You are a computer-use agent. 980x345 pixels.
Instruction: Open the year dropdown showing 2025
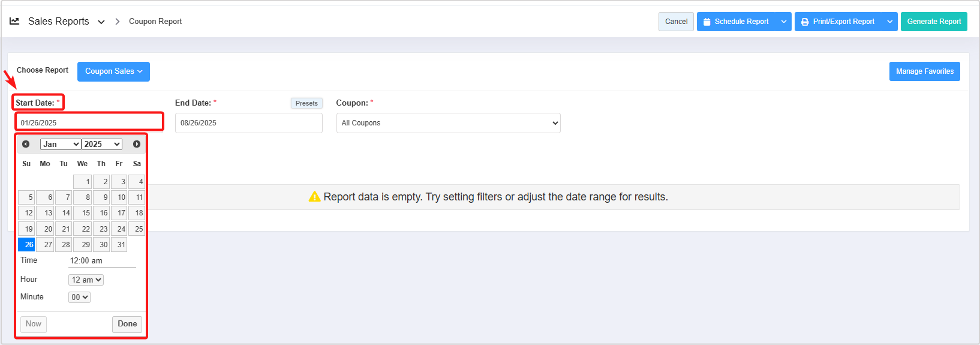(102, 144)
